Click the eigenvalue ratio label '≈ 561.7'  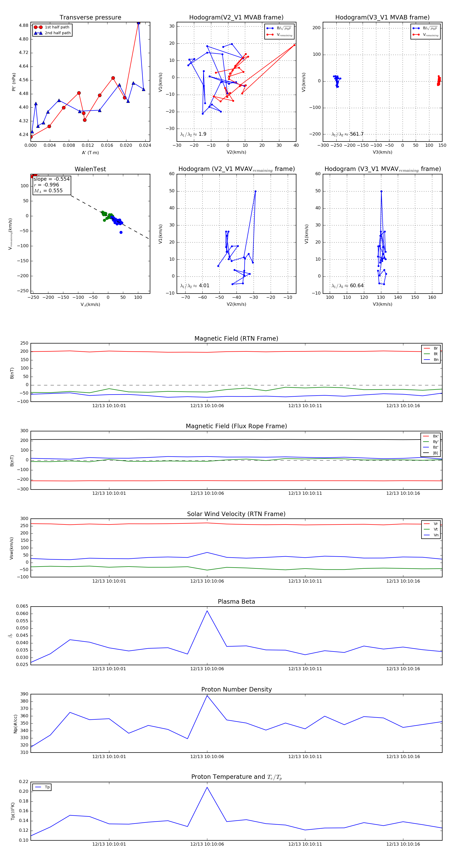347,134
